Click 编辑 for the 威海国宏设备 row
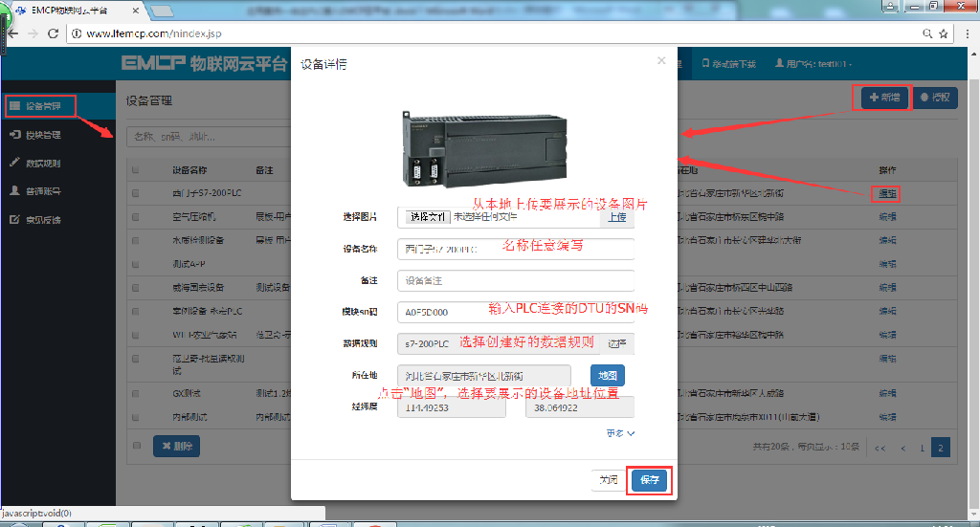 [887, 288]
